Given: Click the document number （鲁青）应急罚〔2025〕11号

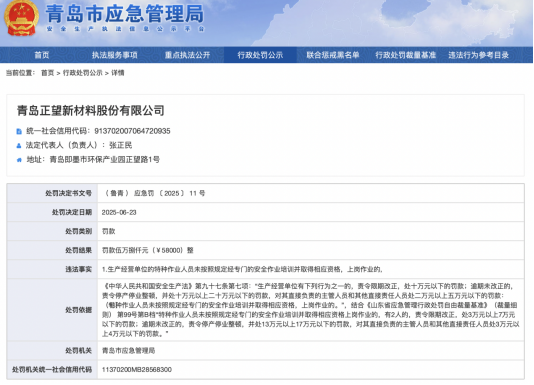Looking at the screenshot, I should pos(153,193).
